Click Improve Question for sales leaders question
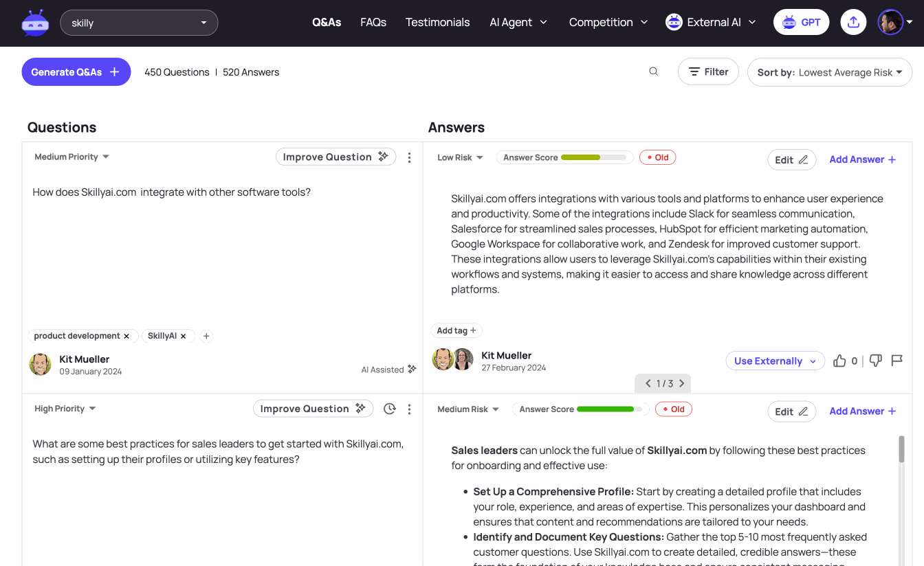Screen dimensions: 924x566 click(x=313, y=409)
